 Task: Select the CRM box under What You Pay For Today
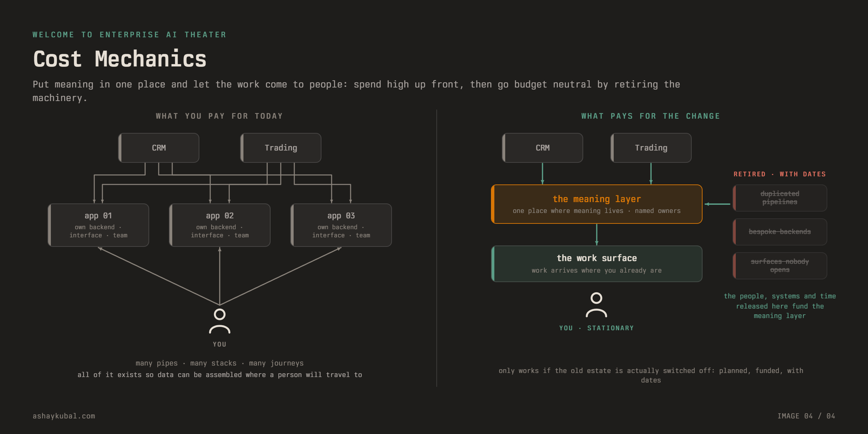point(159,148)
